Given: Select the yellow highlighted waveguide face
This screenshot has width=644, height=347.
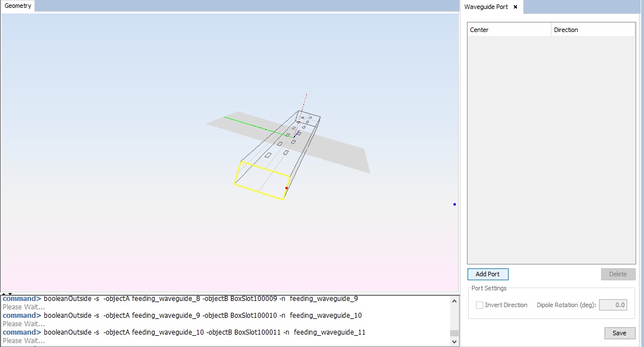Looking at the screenshot, I should [x=262, y=180].
